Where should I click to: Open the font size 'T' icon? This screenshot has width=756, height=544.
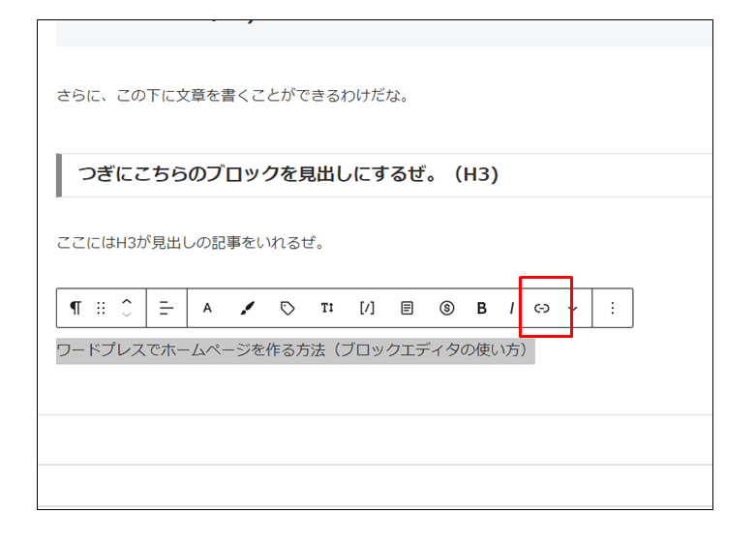click(327, 308)
